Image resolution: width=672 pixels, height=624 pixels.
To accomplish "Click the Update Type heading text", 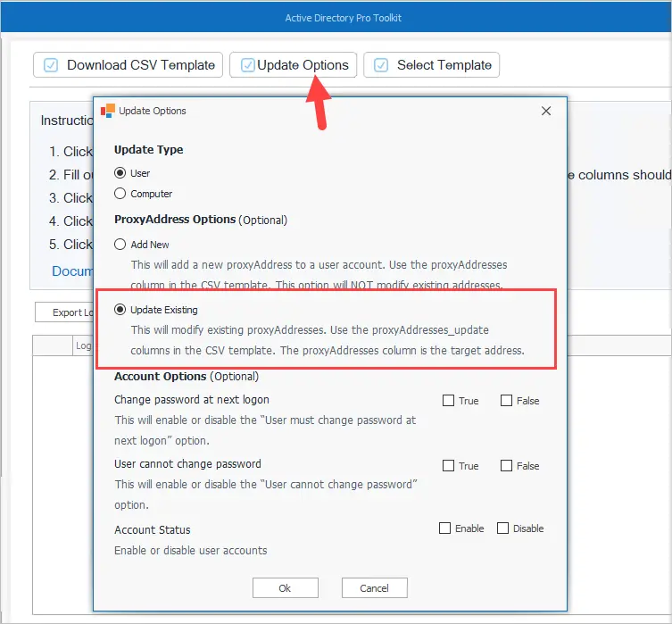I will tap(148, 150).
